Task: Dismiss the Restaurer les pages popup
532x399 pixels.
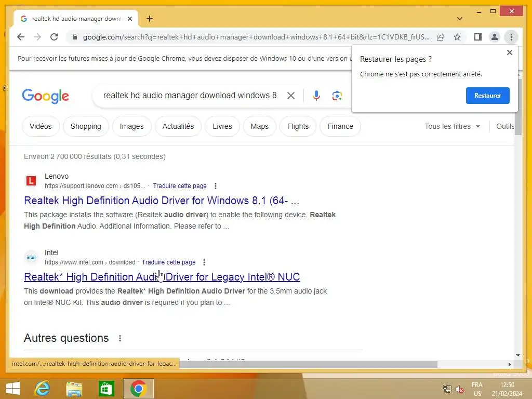Action: click(509, 52)
